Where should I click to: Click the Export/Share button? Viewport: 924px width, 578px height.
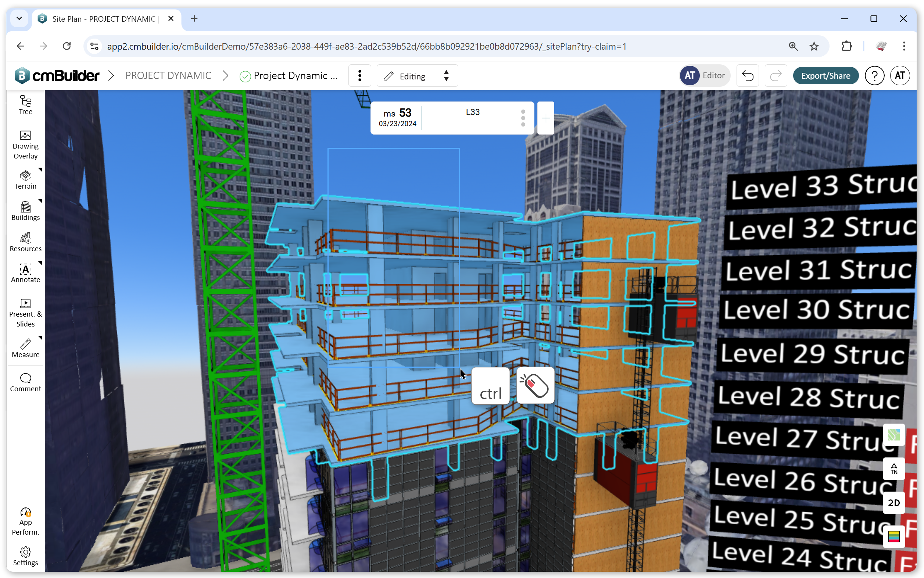825,76
